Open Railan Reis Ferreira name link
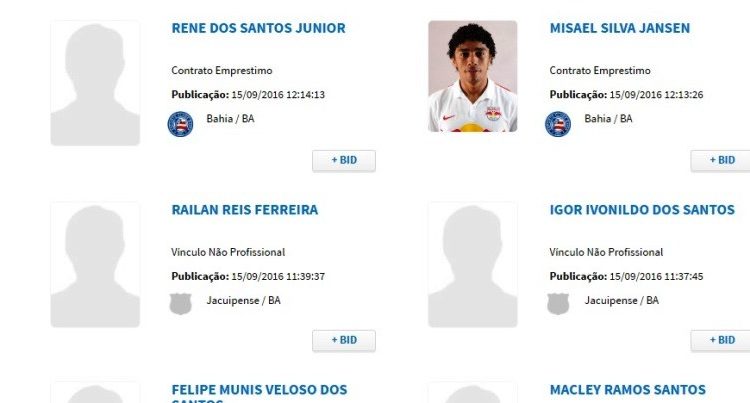This screenshot has width=750, height=403. click(244, 210)
